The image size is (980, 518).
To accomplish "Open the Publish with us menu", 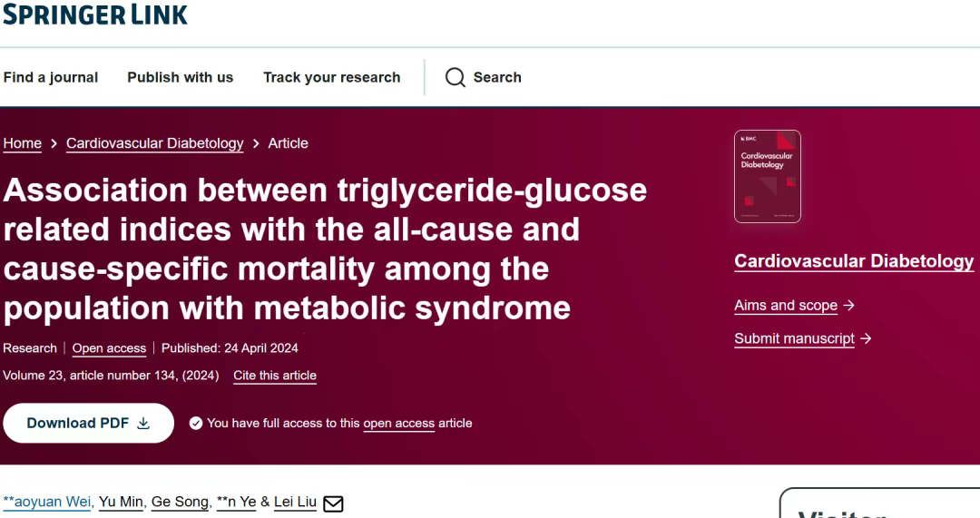I will click(x=180, y=77).
